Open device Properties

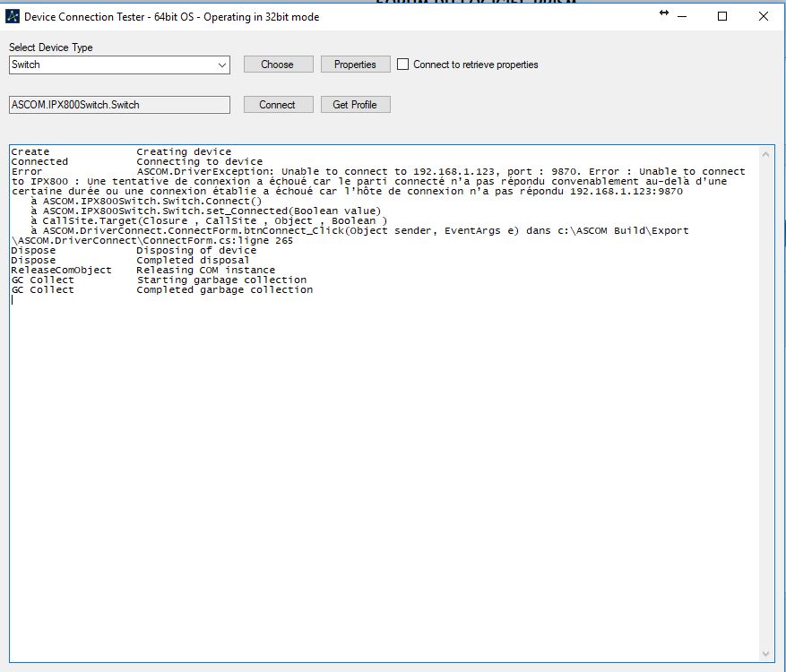355,65
